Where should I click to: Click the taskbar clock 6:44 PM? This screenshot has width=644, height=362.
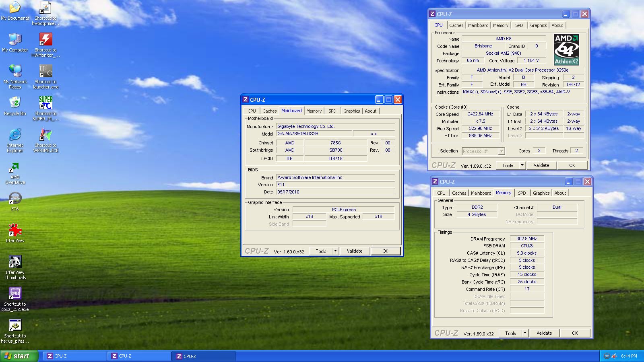pos(629,356)
